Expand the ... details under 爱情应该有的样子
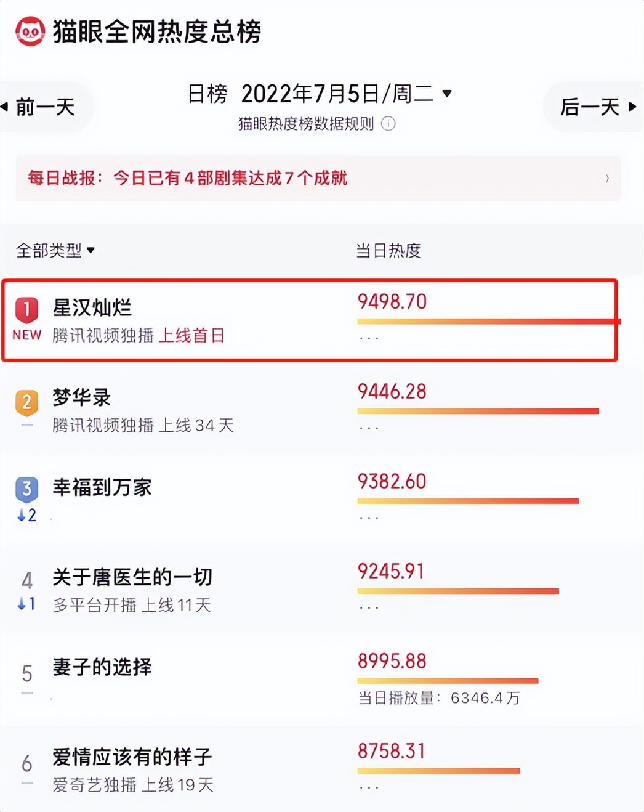Screen dimensions: 644x812 tap(369, 786)
